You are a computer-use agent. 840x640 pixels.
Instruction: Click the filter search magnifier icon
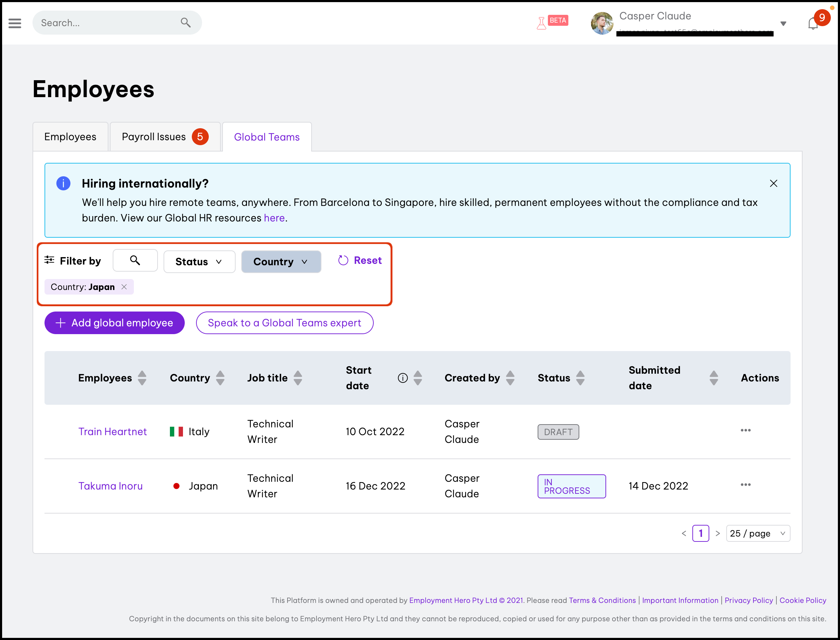tap(135, 261)
